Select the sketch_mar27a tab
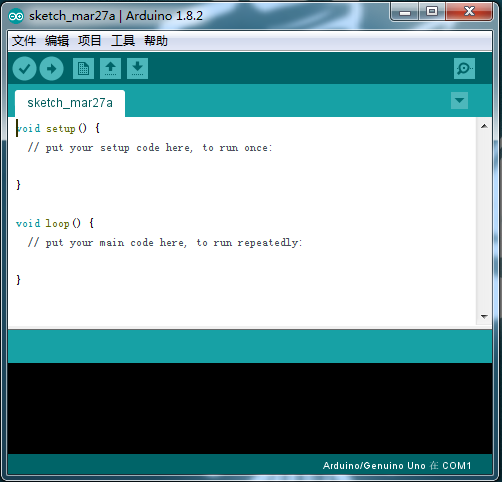Image resolution: width=502 pixels, height=482 pixels. pyautogui.click(x=70, y=103)
